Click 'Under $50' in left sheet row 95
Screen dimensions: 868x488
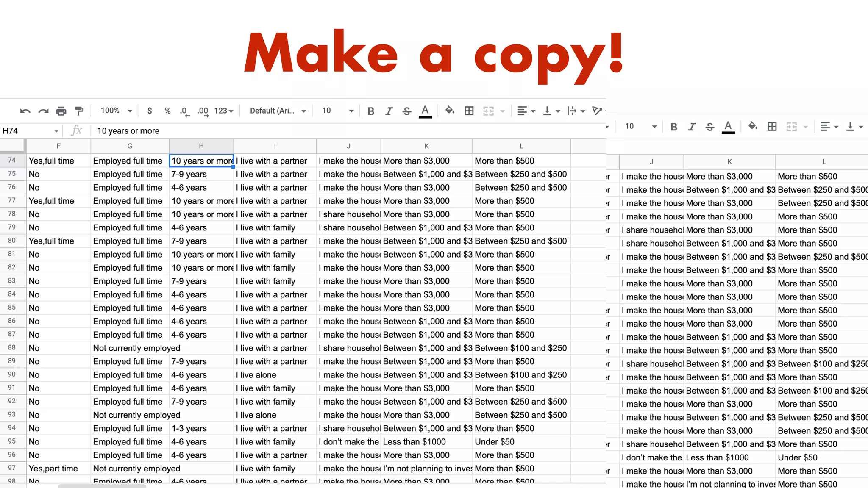click(495, 442)
